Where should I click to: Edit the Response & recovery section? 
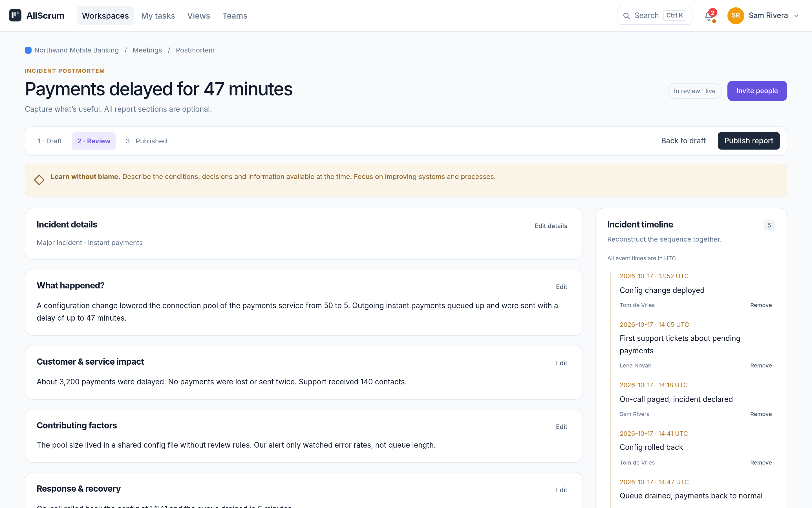(x=561, y=490)
